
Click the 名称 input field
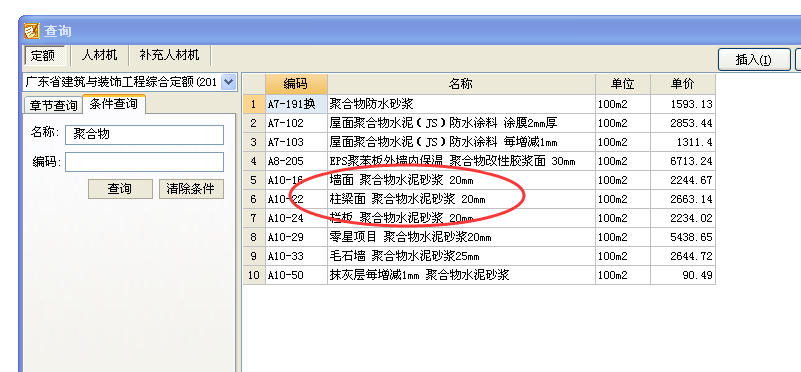(145, 135)
